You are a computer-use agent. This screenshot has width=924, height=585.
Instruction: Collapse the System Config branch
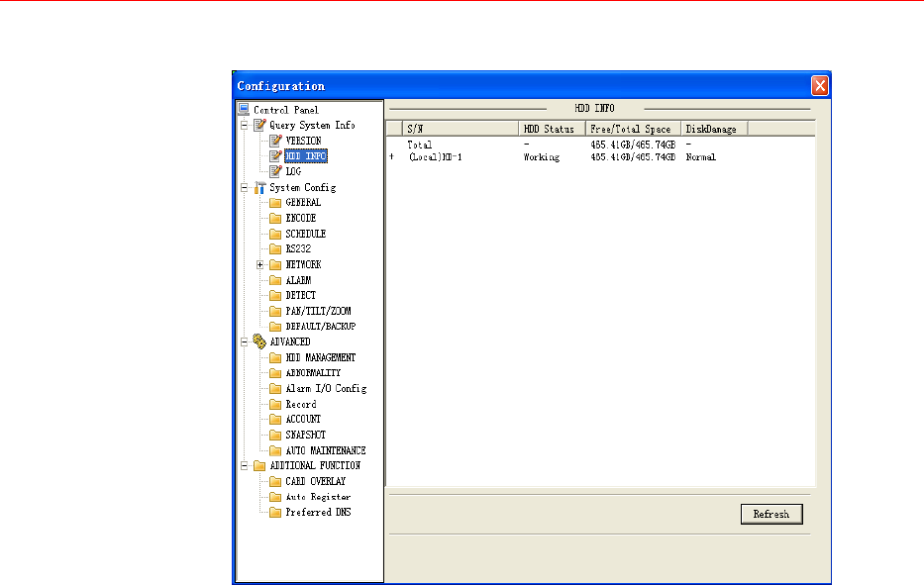coord(245,188)
